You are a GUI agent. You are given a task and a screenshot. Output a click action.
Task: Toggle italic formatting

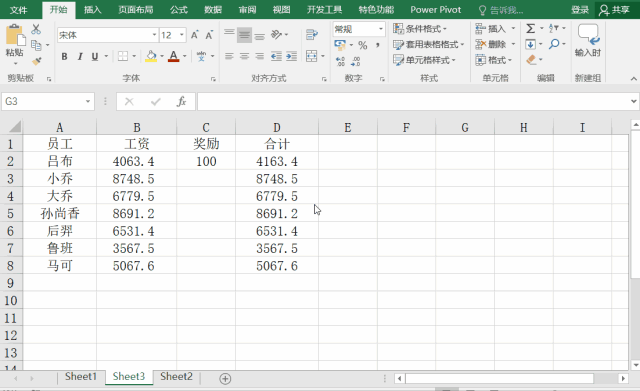[x=80, y=56]
